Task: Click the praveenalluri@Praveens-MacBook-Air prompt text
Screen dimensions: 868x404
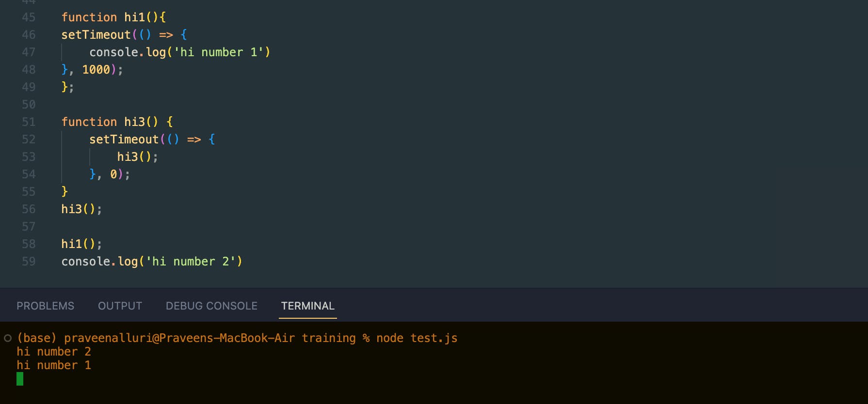Action: [179, 338]
